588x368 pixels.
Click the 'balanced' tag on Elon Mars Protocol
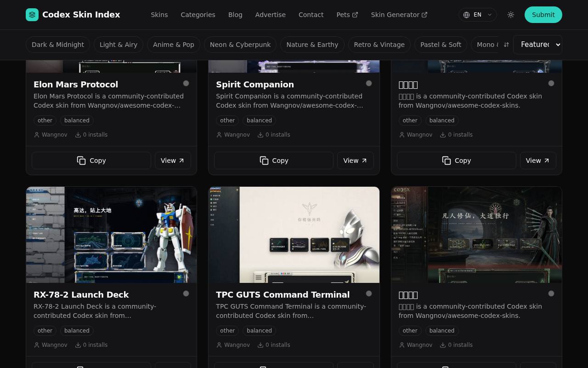coord(77,121)
